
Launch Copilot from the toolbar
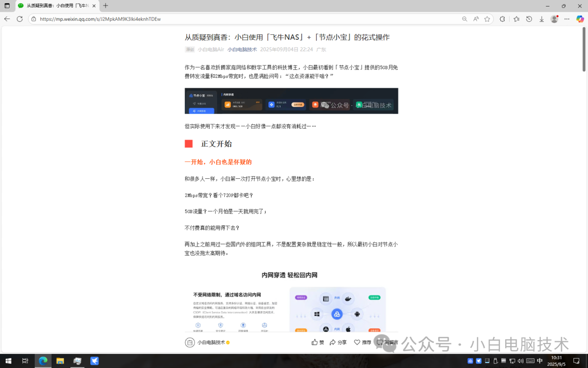(x=580, y=19)
